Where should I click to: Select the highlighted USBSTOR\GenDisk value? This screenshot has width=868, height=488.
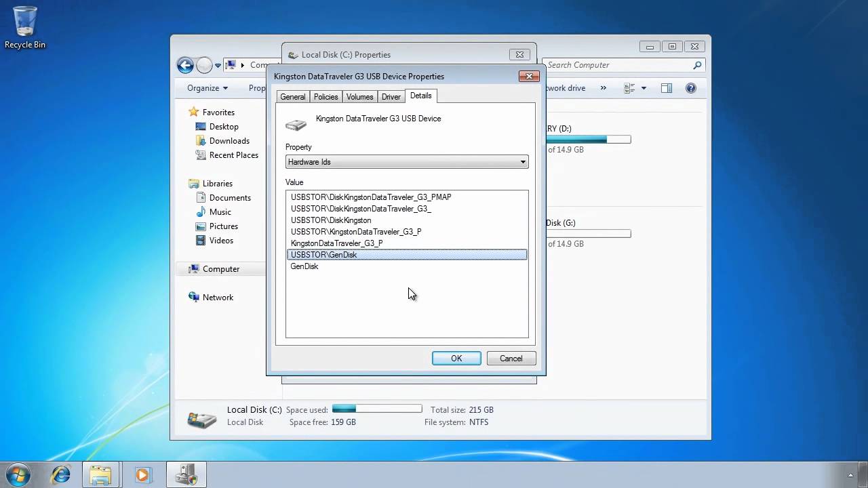(407, 255)
